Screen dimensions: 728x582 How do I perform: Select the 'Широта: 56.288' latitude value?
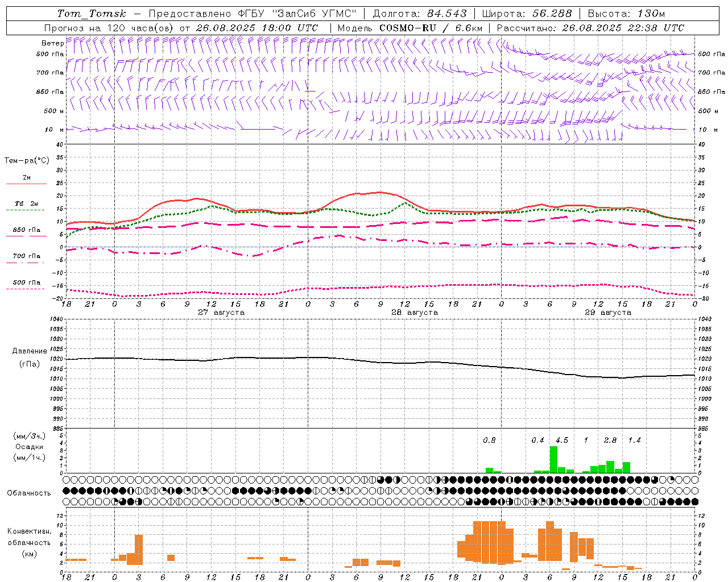527,14
